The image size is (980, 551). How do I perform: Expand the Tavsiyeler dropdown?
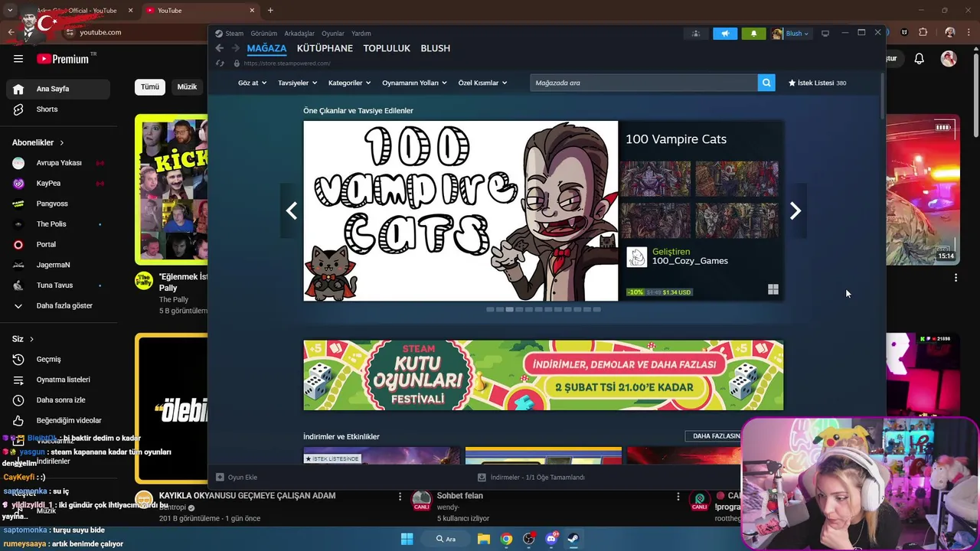click(297, 83)
